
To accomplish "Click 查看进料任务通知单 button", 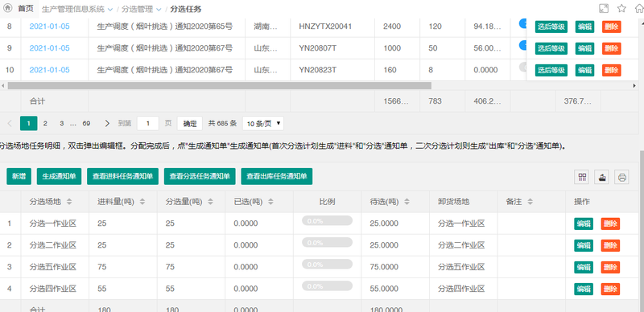I will [123, 177].
